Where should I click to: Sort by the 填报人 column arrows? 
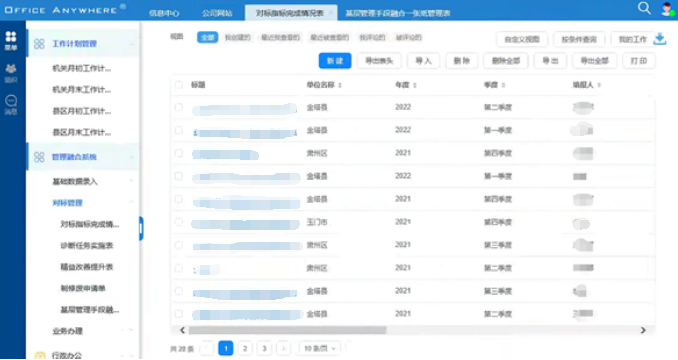click(x=599, y=85)
